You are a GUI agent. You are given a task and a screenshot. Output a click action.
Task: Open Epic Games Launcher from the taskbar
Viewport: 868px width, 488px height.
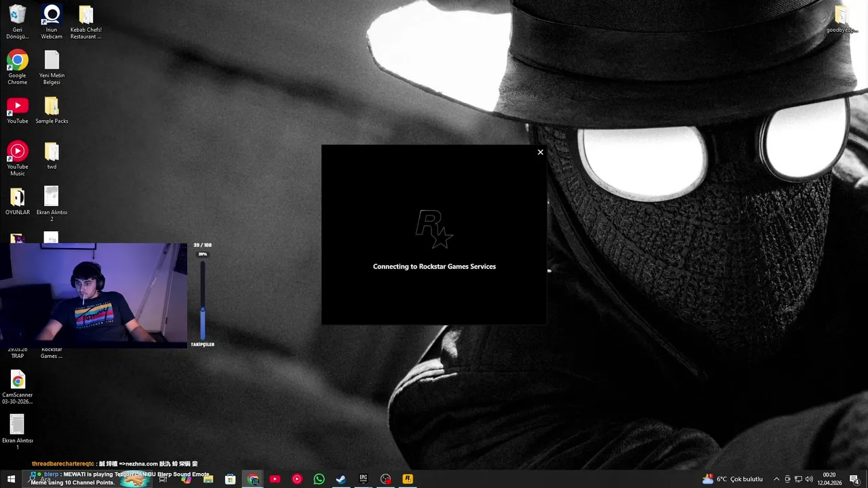tap(363, 479)
